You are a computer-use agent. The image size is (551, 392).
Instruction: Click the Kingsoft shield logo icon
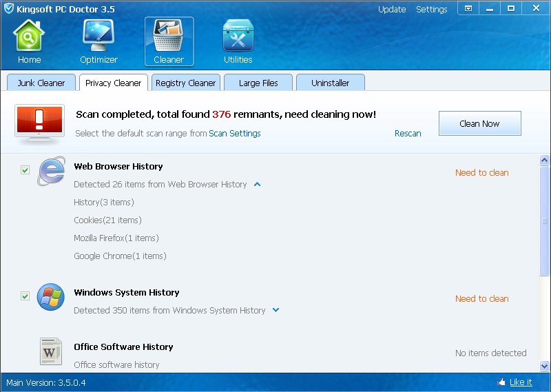click(x=9, y=8)
